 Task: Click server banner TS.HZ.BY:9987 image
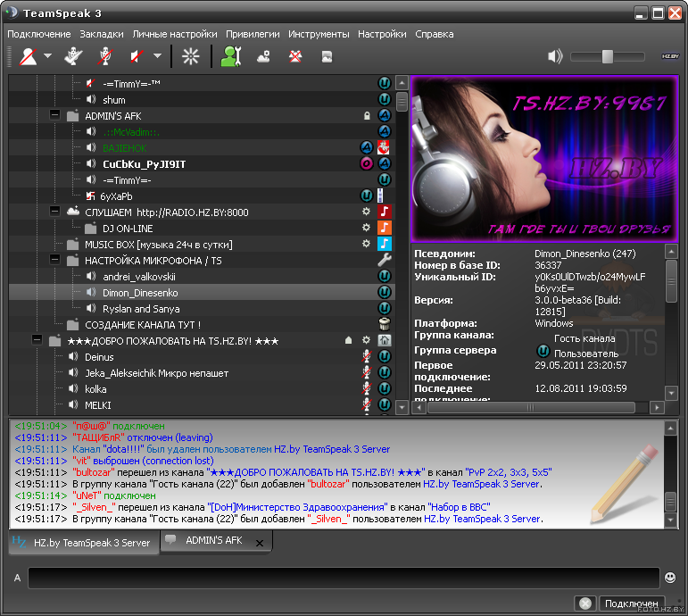[x=544, y=159]
